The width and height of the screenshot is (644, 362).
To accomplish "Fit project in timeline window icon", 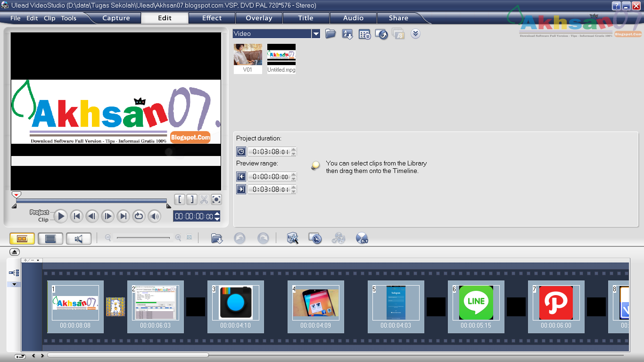I will tap(189, 238).
